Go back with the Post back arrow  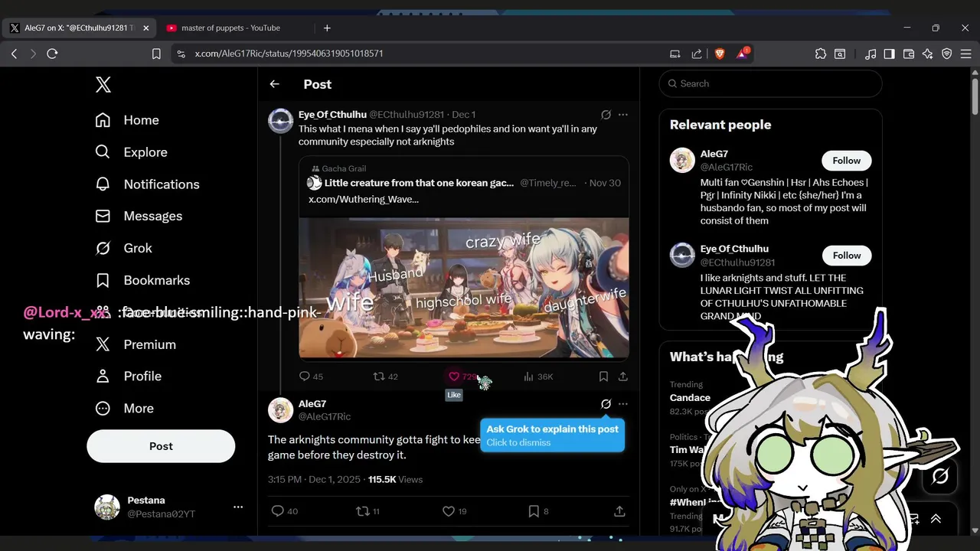(x=274, y=84)
